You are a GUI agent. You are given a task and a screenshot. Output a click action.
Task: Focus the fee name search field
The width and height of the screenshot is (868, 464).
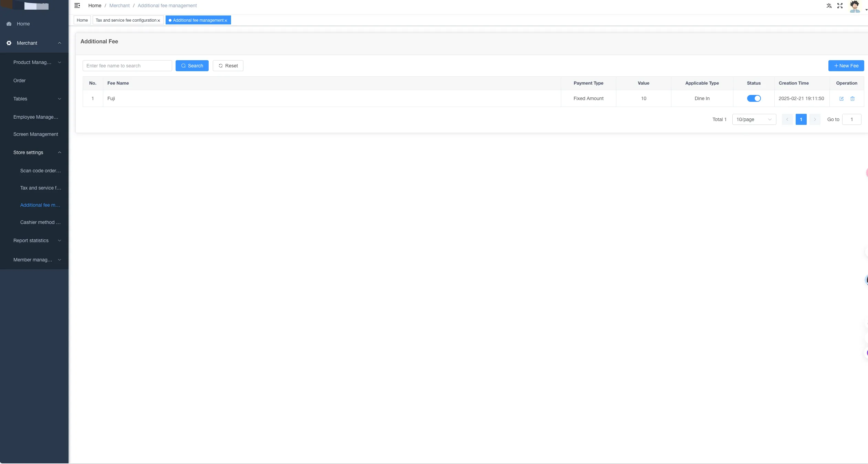tap(127, 66)
